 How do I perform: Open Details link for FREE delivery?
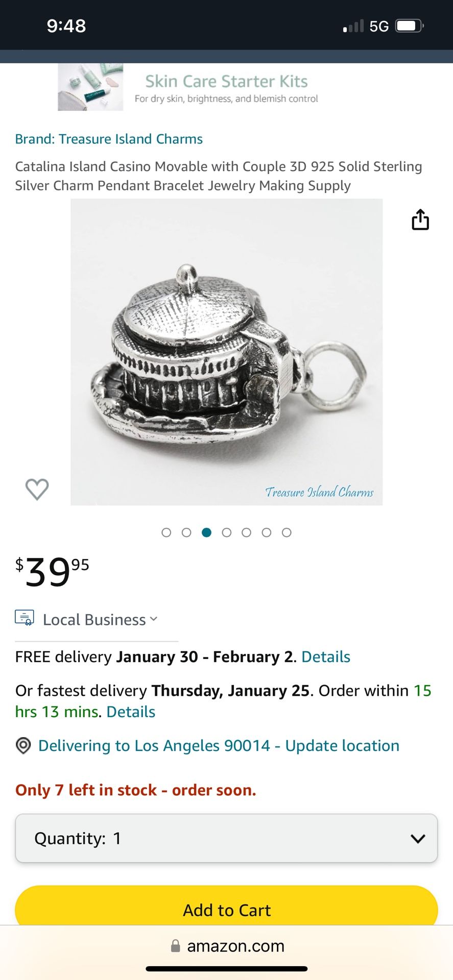(326, 657)
